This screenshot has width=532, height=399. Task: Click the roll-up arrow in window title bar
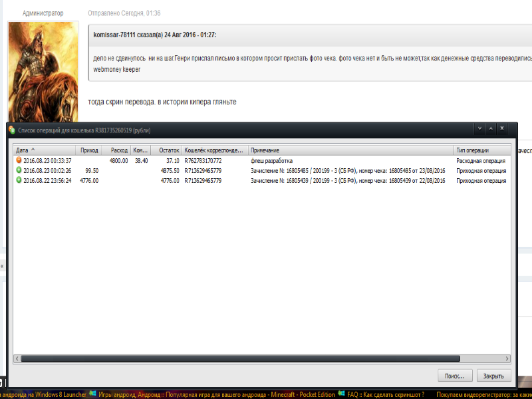click(x=491, y=128)
